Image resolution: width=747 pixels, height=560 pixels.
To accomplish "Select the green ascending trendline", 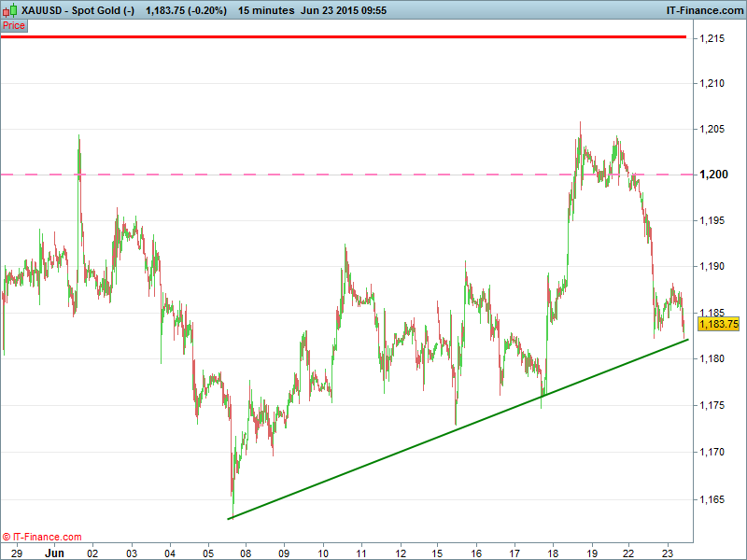I will 458,428.
